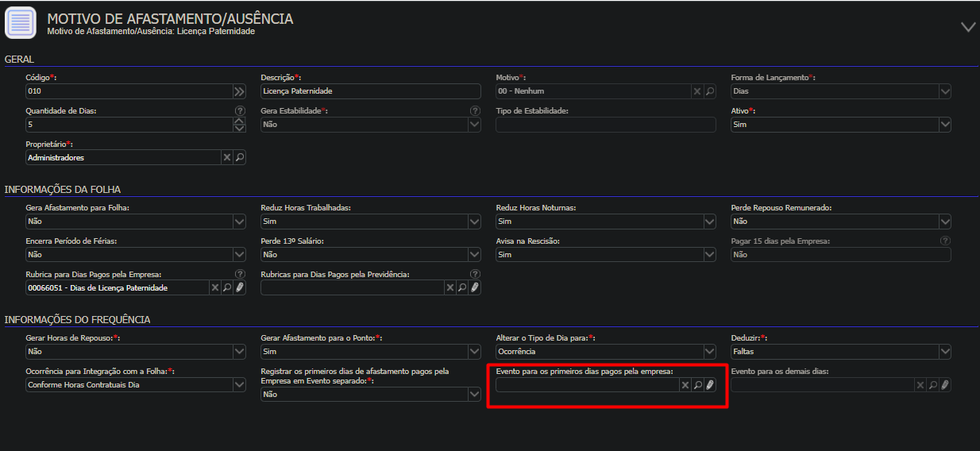Increase Quantidade de Dias with up arrow
Viewport: 980px width, 451px height.
click(x=240, y=121)
